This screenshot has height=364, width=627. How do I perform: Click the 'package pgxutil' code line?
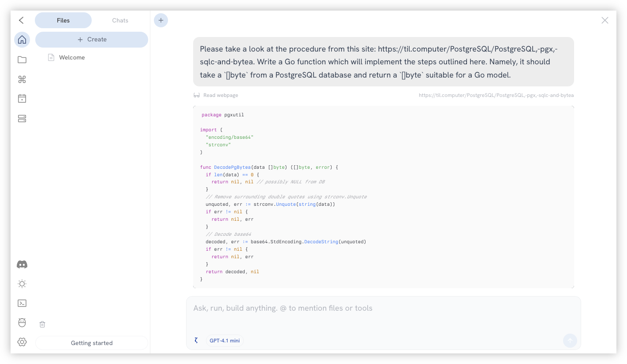[x=223, y=115]
